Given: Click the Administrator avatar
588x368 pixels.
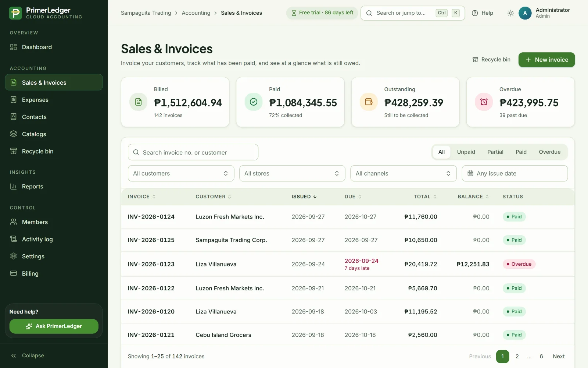Looking at the screenshot, I should (525, 13).
